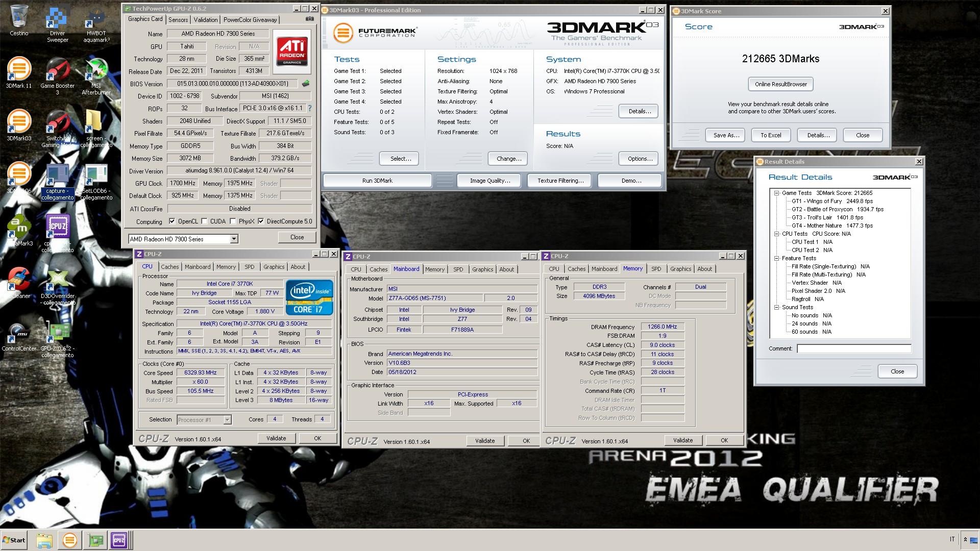Screen dimensions: 980x551
Task: Open Graphics tab in Mainboard CPU-Z window
Action: (482, 269)
